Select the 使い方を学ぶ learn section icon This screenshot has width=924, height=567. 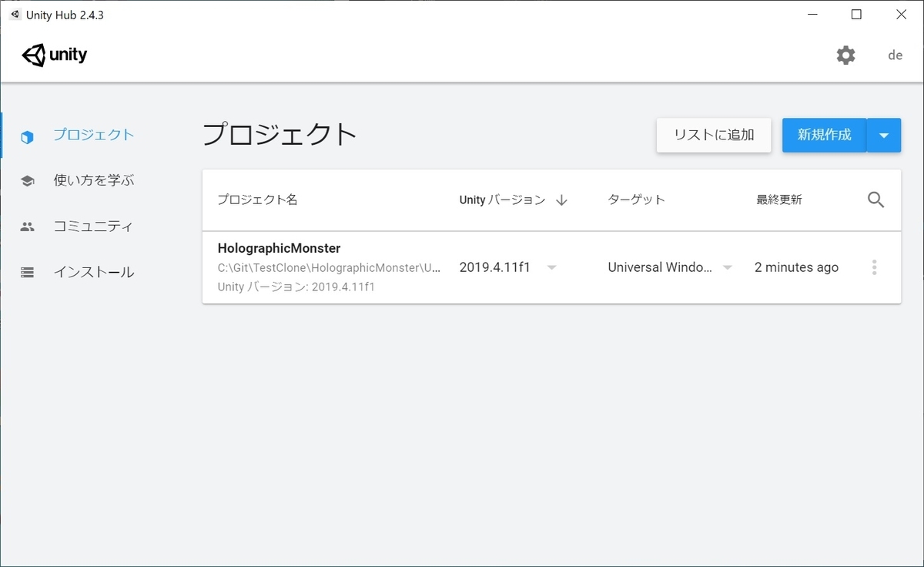[x=26, y=180]
